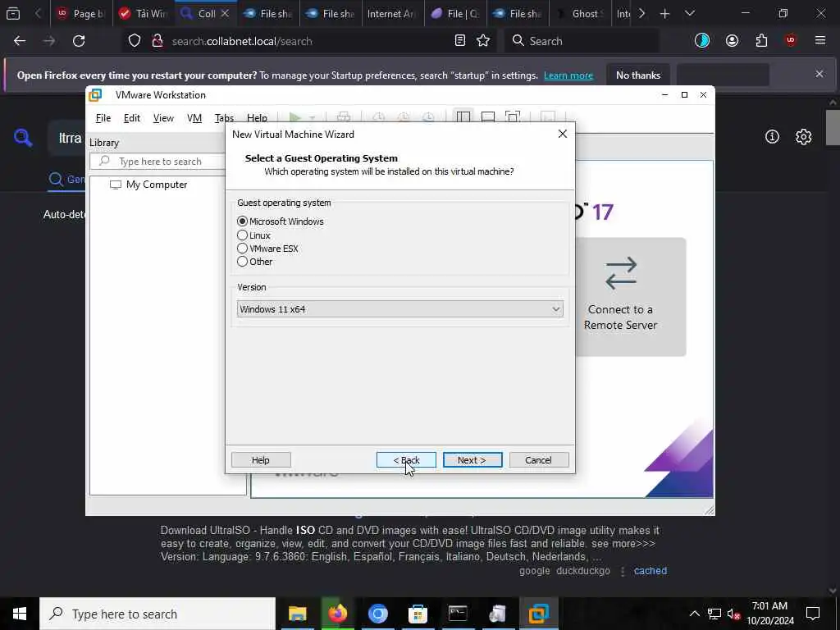
Task: Click the manage snapshots clock icon
Action: (428, 117)
